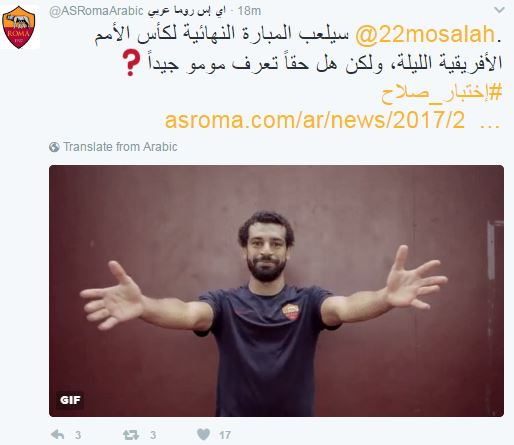Click the red question mark emoji
This screenshot has width=514, height=445.
[130, 62]
